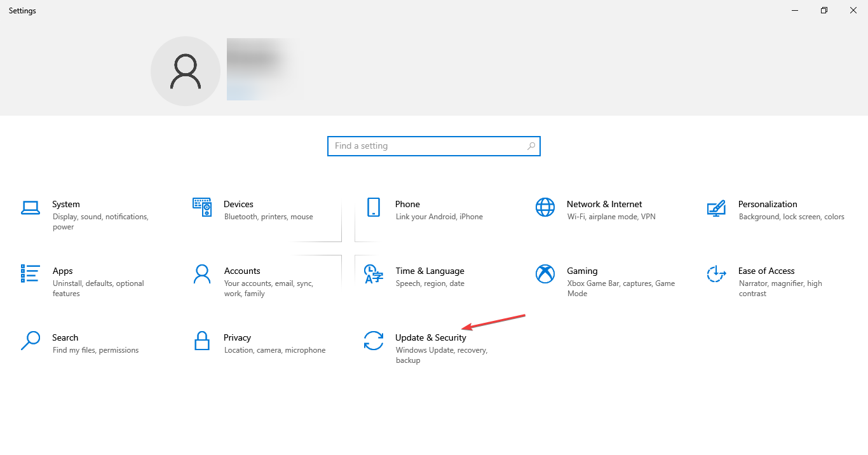Click 'Bluetooth, printers, mouse' description
The width and height of the screenshot is (868, 455).
(x=269, y=217)
